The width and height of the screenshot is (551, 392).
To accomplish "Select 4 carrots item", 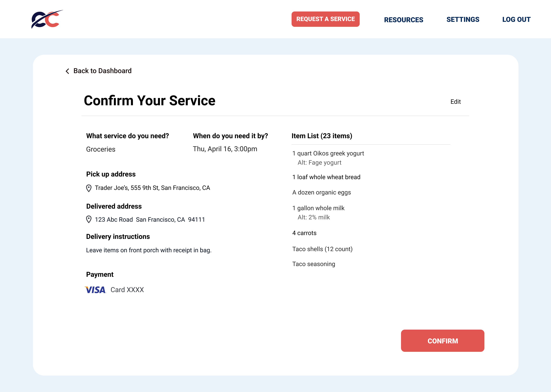I will 304,233.
